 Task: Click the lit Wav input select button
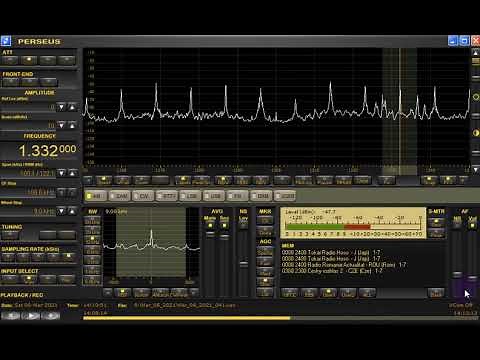[x=29, y=279]
